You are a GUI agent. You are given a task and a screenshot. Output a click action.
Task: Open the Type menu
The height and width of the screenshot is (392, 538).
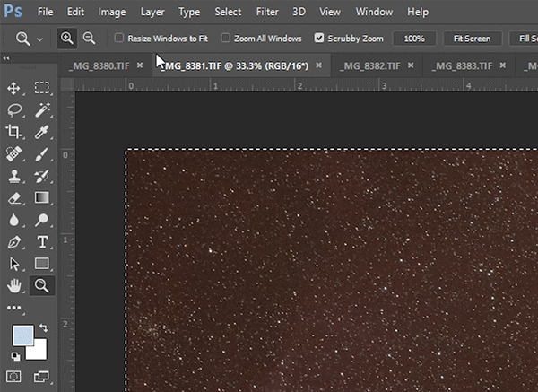point(189,12)
